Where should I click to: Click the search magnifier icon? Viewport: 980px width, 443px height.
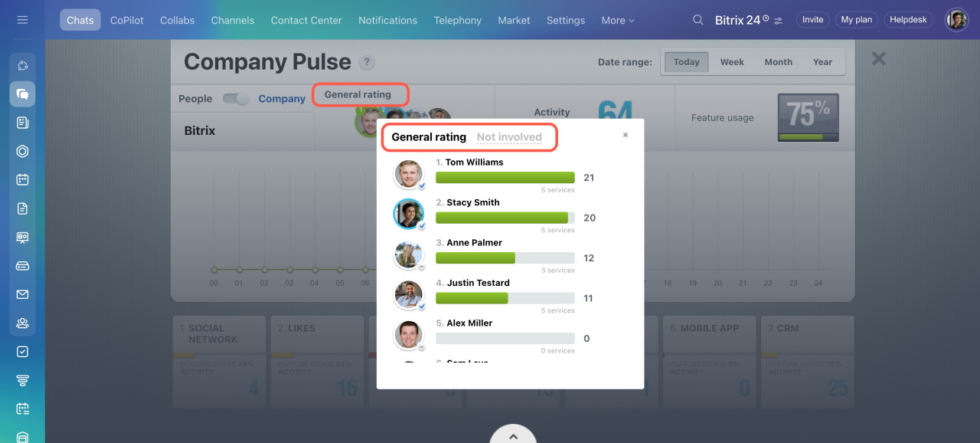click(697, 20)
